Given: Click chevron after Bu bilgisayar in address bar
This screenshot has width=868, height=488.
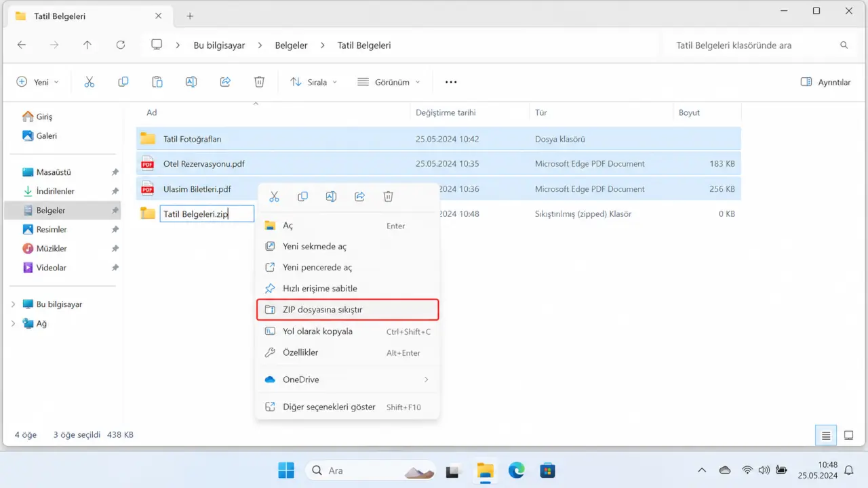Looking at the screenshot, I should pyautogui.click(x=260, y=45).
